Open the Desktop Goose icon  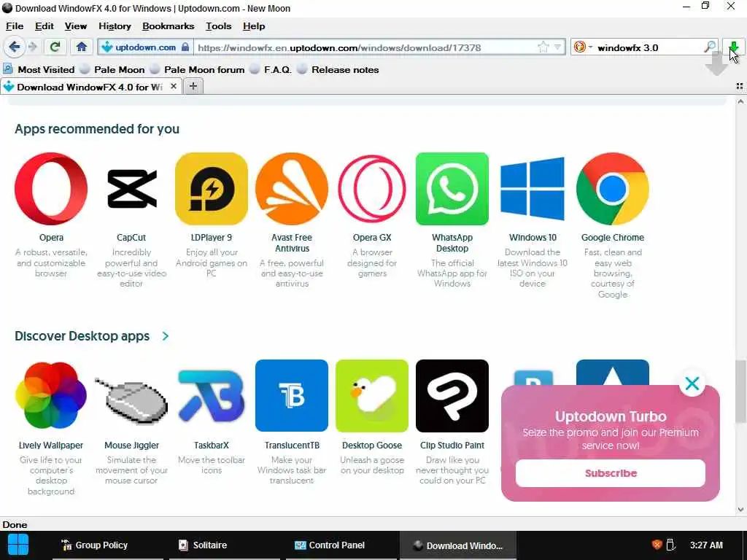tap(372, 396)
